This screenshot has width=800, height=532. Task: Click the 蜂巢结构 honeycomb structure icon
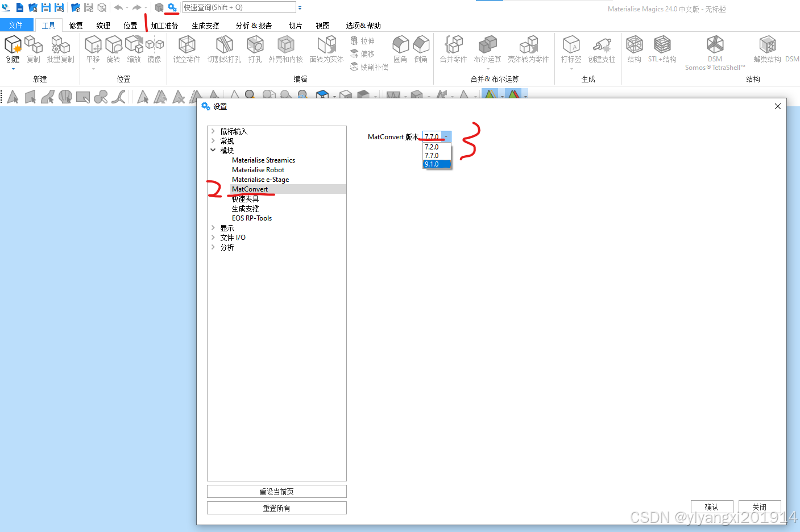point(768,45)
